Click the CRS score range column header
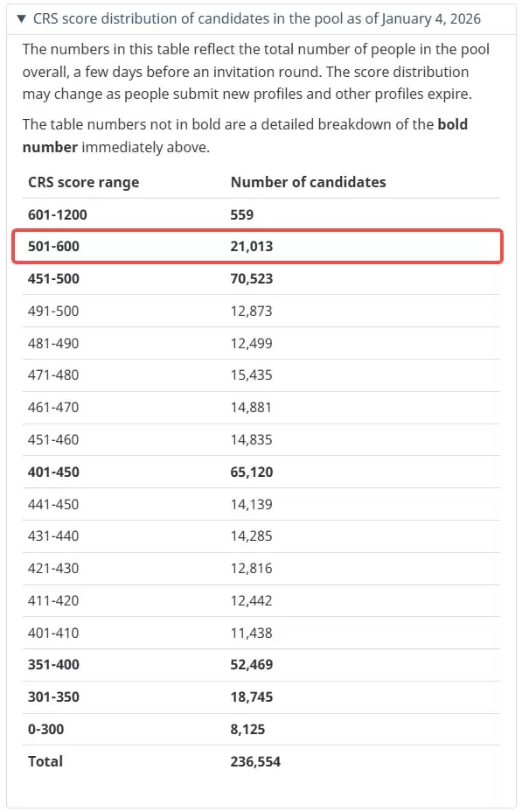Screen dimensions: 522x812 pos(83,182)
